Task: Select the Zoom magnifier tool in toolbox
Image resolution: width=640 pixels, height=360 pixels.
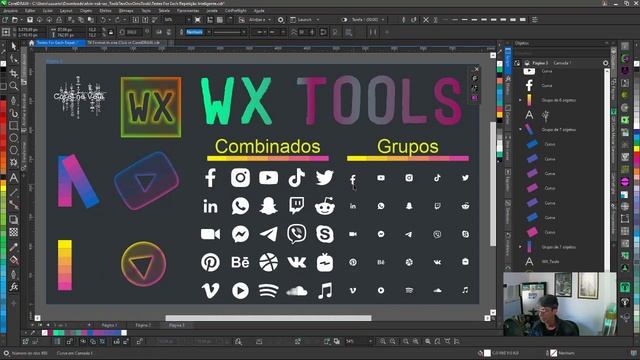Action: point(14,86)
